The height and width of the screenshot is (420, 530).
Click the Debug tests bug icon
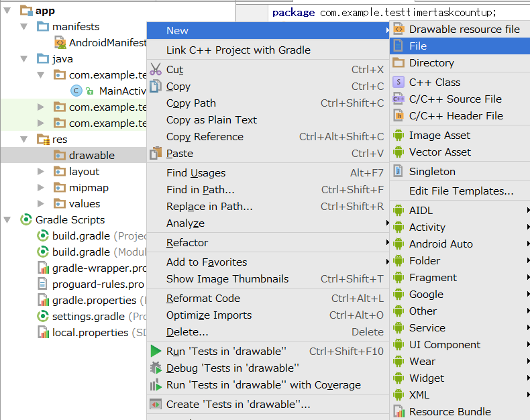[156, 368]
